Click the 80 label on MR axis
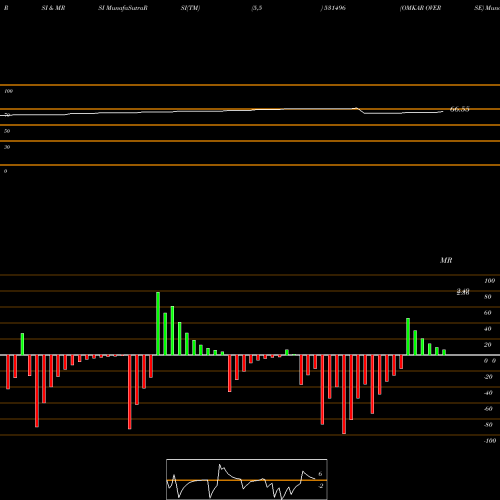 tap(488, 297)
